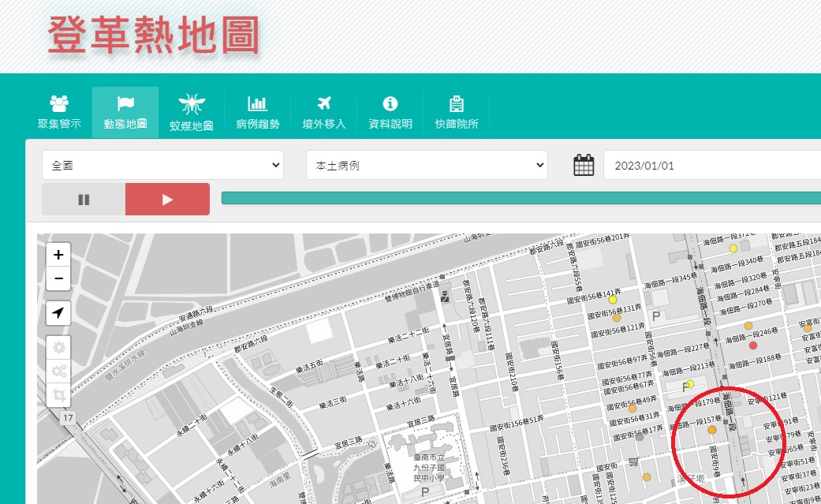Switch to the 蚊媒地圖 mosquito map tab
821x504 pixels.
click(x=192, y=112)
